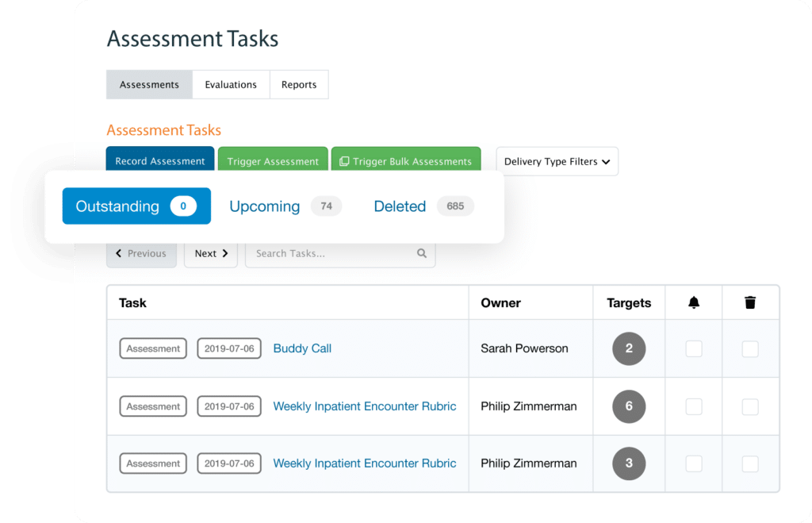The width and height of the screenshot is (812, 523).
Task: Click the Record Assessment button
Action: pos(160,160)
